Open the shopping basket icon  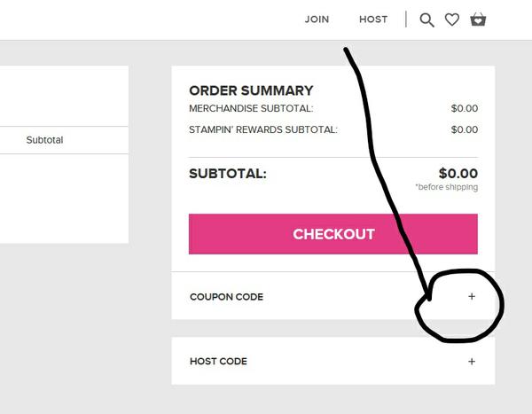click(478, 20)
